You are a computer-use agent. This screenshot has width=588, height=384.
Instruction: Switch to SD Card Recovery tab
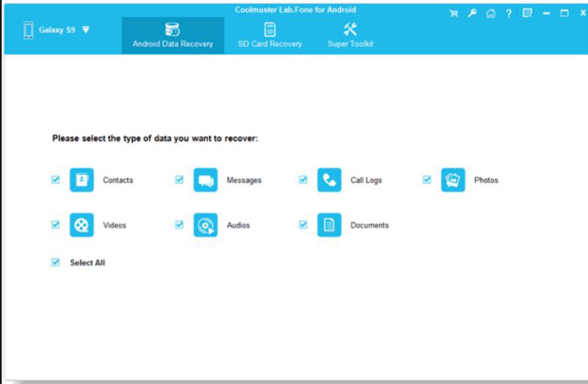pyautogui.click(x=270, y=35)
